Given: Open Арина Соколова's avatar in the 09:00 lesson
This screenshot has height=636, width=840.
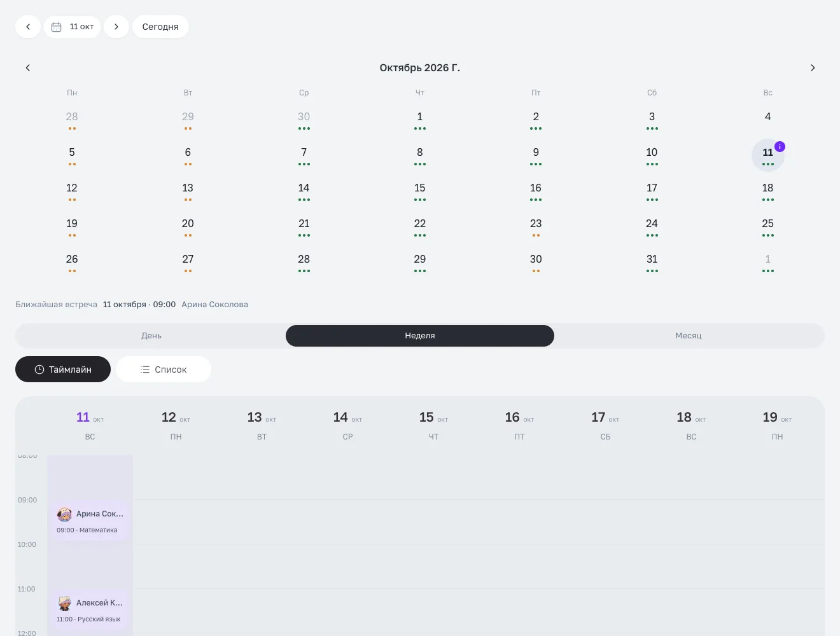Looking at the screenshot, I should coord(64,514).
